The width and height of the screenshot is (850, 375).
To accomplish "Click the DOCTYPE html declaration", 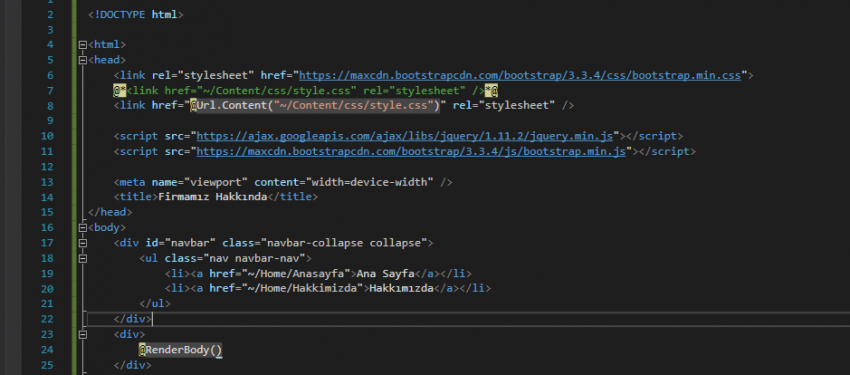I will pyautogui.click(x=136, y=15).
